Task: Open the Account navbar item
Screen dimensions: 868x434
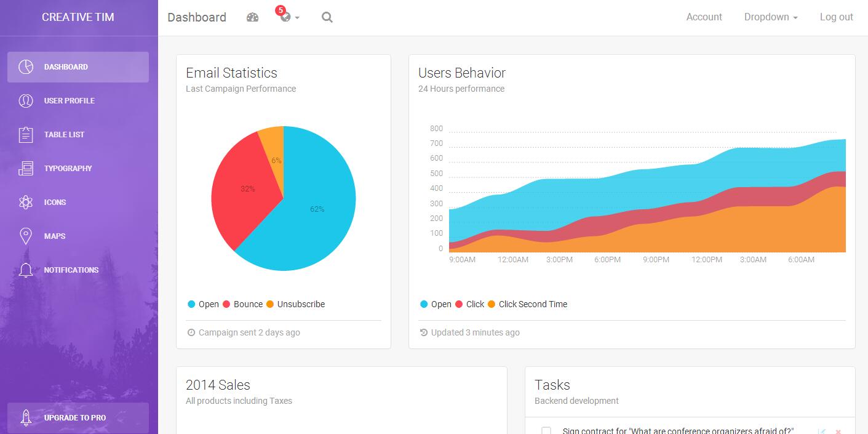Action: [x=704, y=17]
